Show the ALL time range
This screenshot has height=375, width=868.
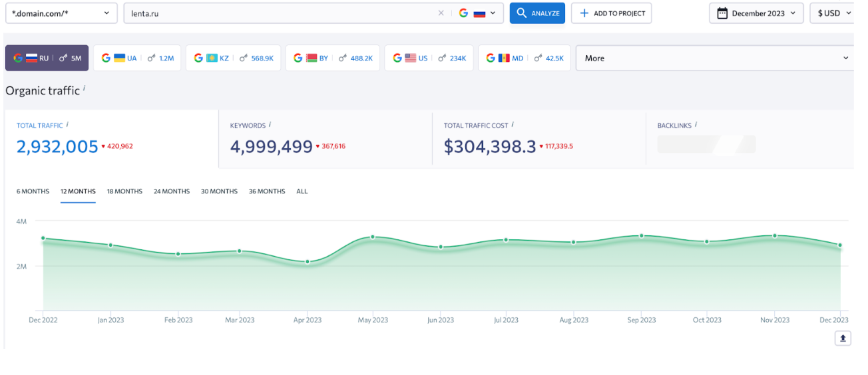[302, 191]
